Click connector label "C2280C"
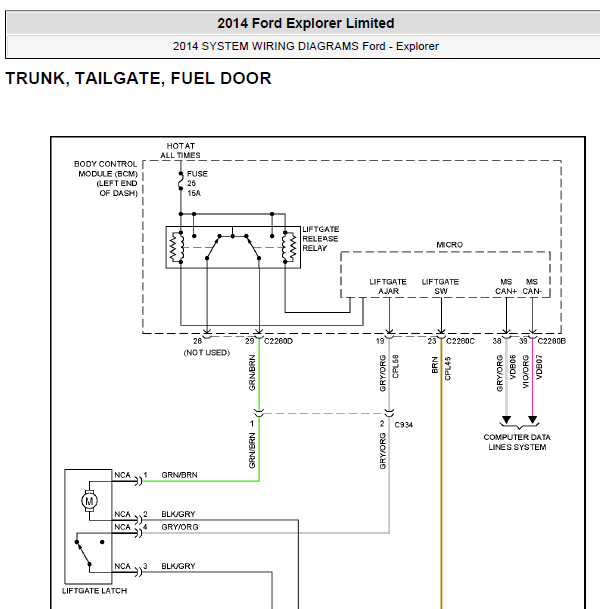 click(460, 341)
